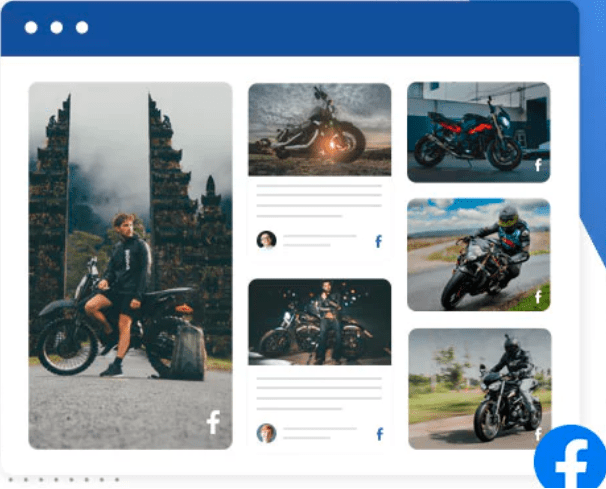Screen dimensions: 606x489
Task: Select caption text of lower middle post
Action: pyautogui.click(x=319, y=393)
